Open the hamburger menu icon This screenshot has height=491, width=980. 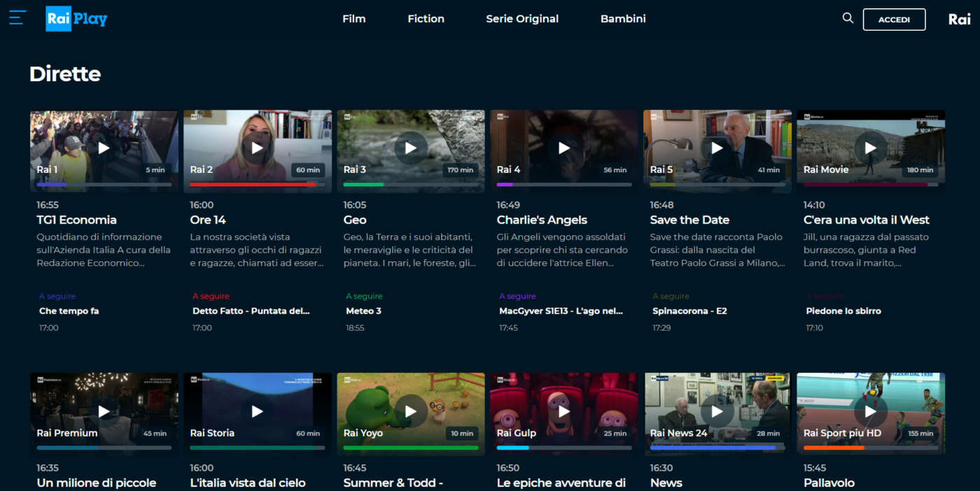click(x=17, y=18)
